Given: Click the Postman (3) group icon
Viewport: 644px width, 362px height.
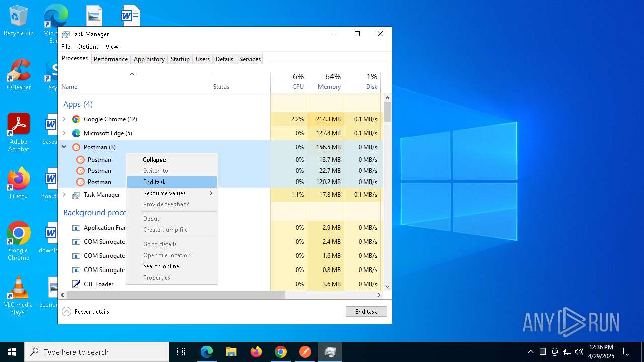Looking at the screenshot, I should tap(76, 147).
